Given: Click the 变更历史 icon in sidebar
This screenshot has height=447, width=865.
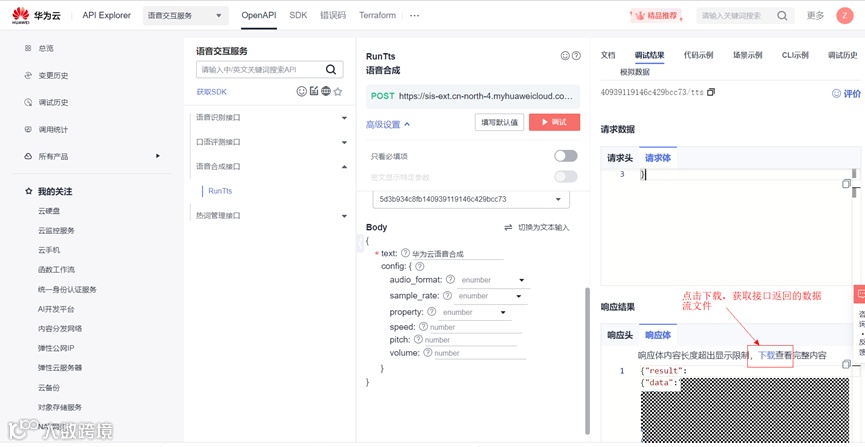Looking at the screenshot, I should click(x=28, y=76).
